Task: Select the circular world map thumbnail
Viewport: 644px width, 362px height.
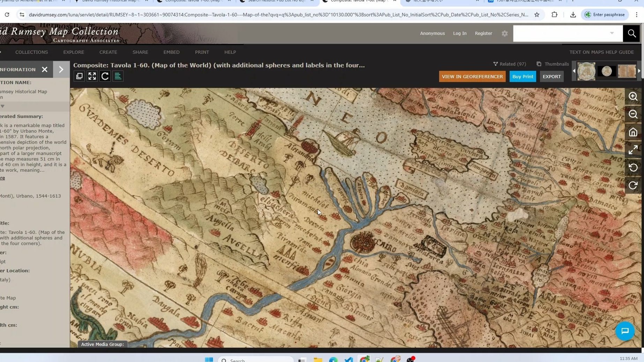Action: 586,71
